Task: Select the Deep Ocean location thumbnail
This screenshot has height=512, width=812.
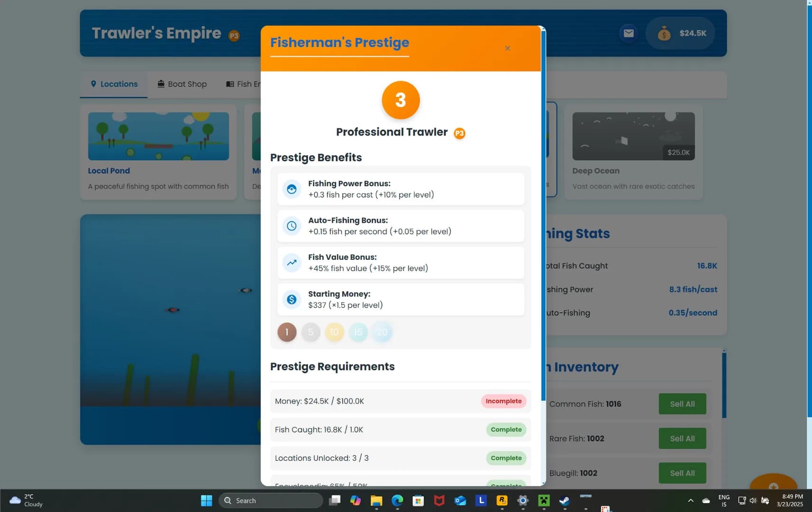Action: point(633,136)
